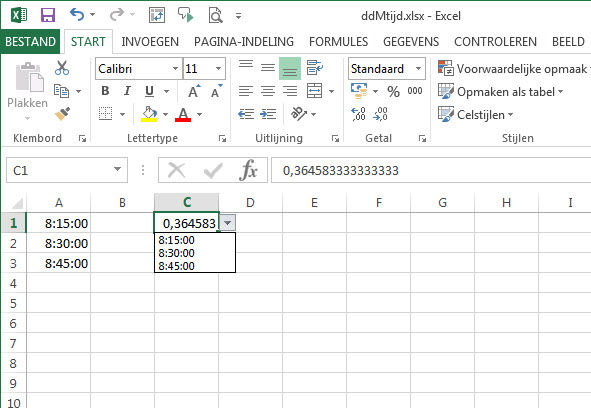Expand the Standaard number format dropdown
The width and height of the screenshot is (591, 408).
(418, 69)
